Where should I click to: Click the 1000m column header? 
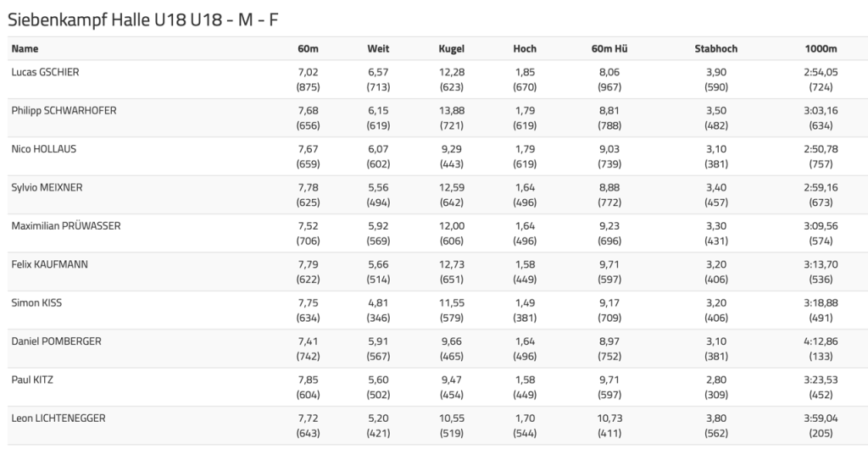pyautogui.click(x=821, y=48)
